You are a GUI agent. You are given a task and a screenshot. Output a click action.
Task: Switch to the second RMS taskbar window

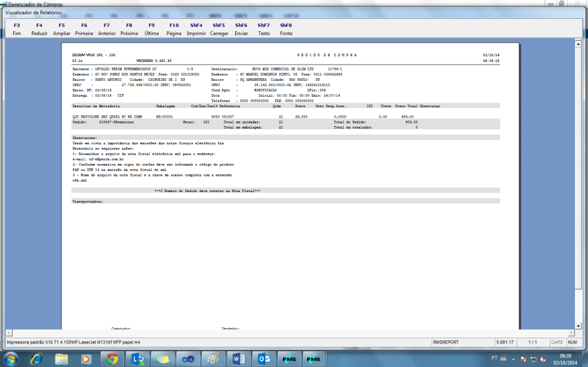pos(313,359)
